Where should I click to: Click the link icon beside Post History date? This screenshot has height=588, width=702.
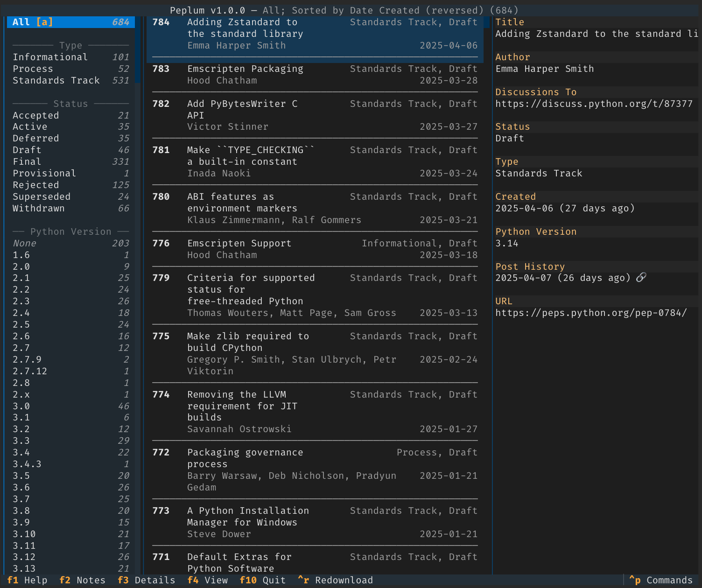pos(641,278)
